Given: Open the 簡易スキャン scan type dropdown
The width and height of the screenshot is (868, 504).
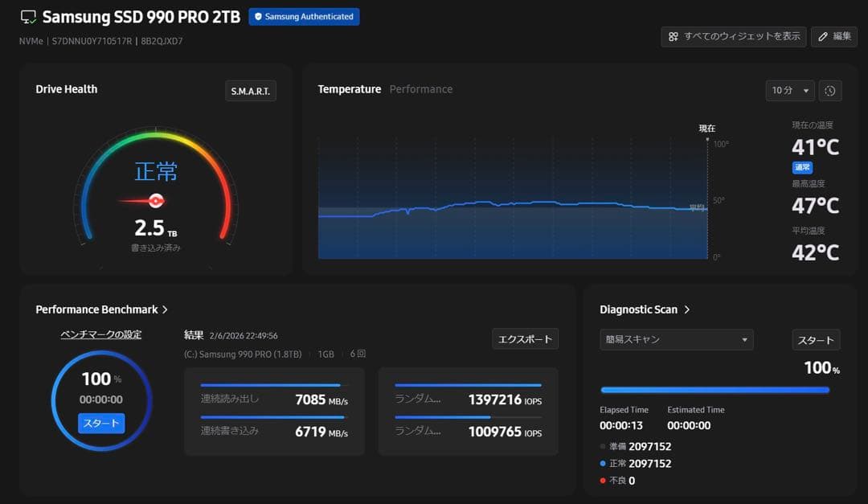Looking at the screenshot, I should (x=676, y=339).
